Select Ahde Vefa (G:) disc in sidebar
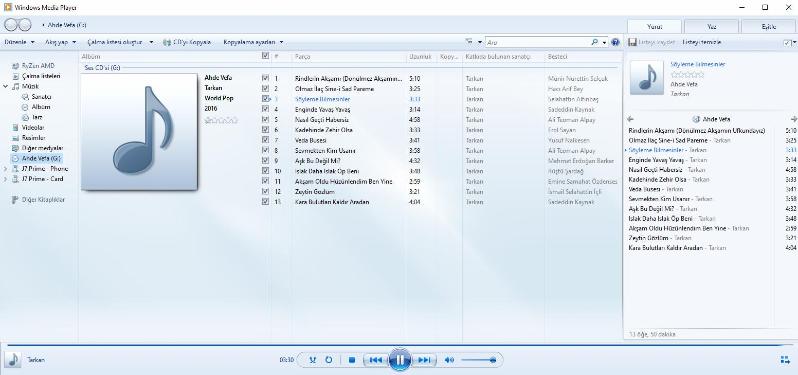 36,158
